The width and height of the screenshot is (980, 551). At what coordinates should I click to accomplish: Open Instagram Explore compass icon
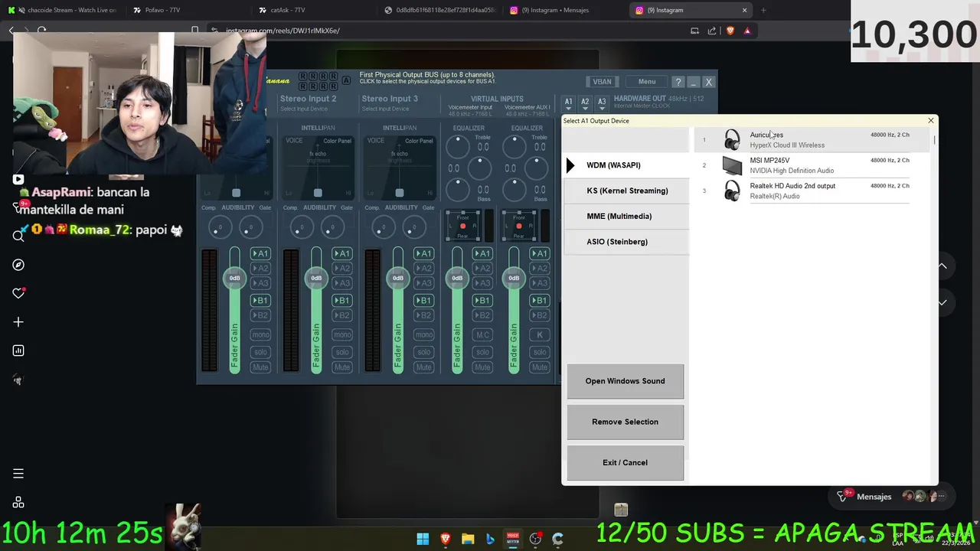(18, 265)
